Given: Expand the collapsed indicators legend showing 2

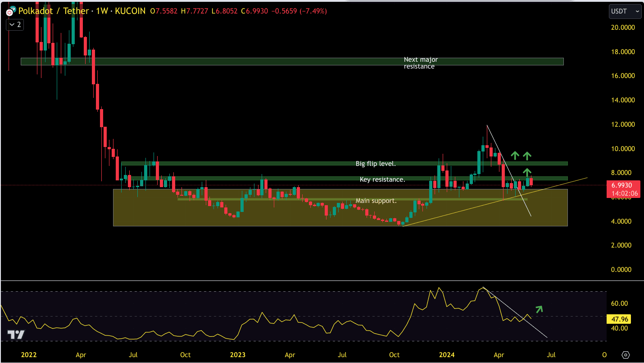Looking at the screenshot, I should tap(15, 24).
